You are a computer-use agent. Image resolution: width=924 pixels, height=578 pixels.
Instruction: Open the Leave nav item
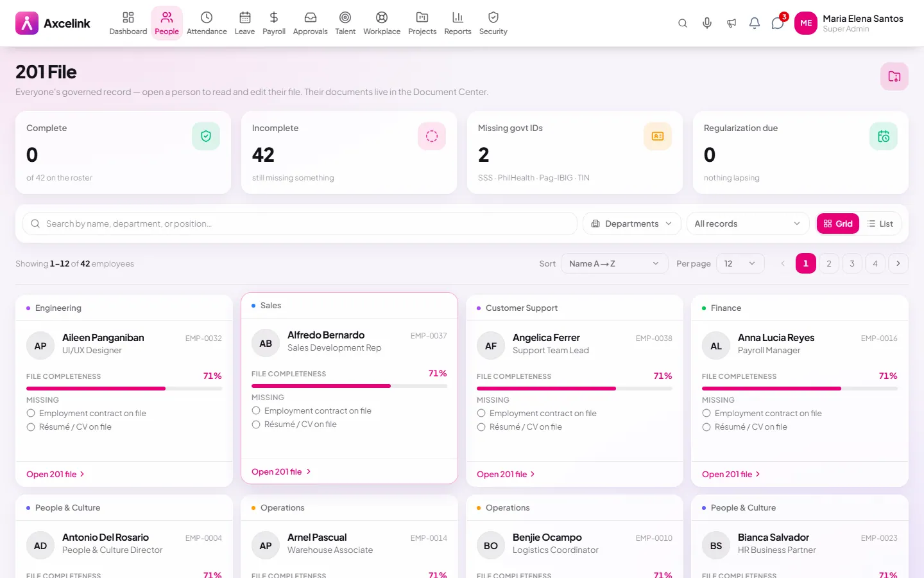(x=244, y=23)
